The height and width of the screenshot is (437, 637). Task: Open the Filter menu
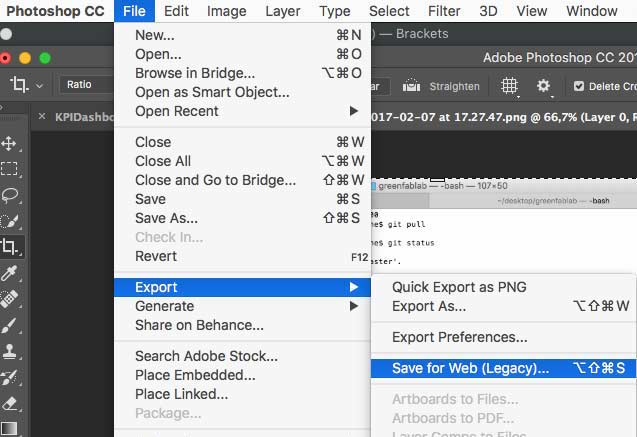pos(444,11)
